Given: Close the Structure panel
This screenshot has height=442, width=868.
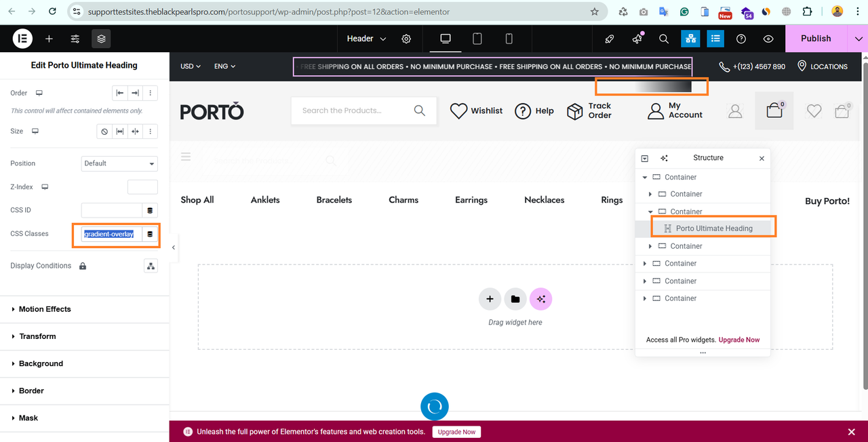Looking at the screenshot, I should (x=762, y=158).
